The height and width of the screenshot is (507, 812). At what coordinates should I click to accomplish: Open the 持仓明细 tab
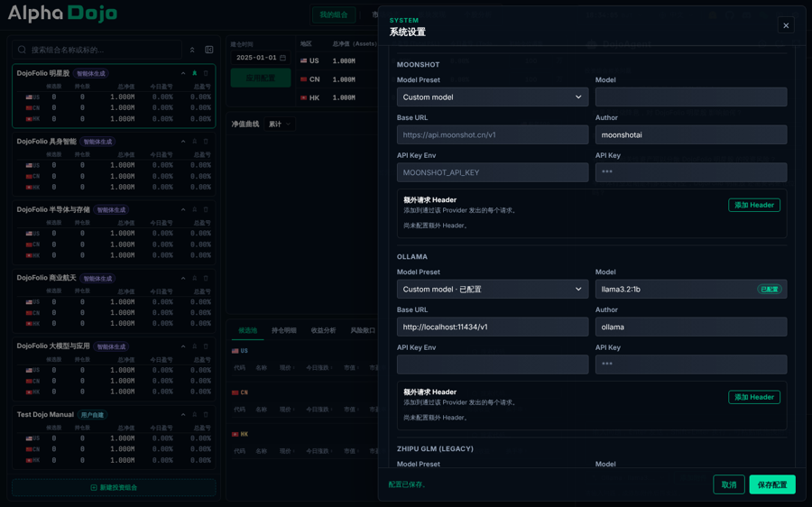pos(284,330)
